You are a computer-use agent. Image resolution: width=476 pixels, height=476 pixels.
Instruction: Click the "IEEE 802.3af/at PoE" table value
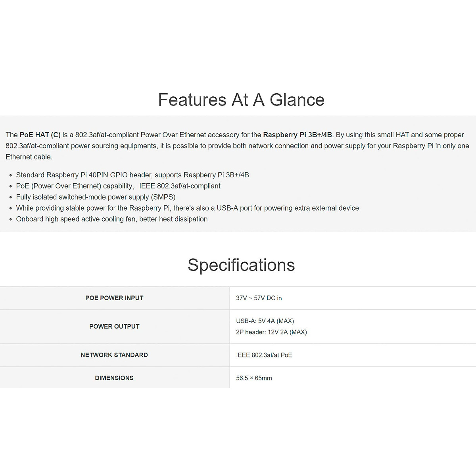point(264,355)
